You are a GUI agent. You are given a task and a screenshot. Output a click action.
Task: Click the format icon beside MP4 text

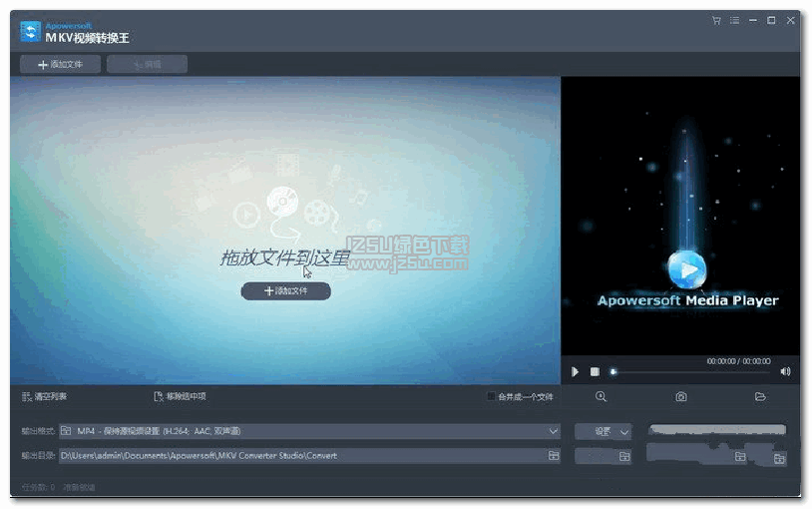[66, 431]
